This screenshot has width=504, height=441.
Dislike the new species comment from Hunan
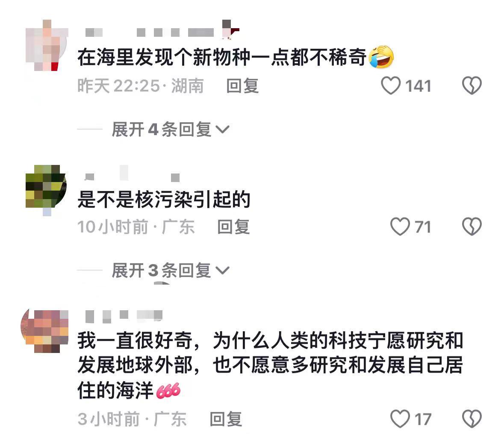tap(472, 85)
